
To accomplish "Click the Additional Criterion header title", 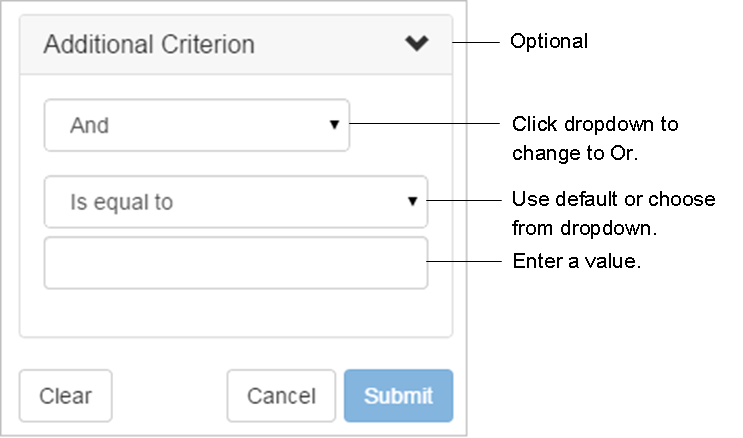I will pos(149,45).
